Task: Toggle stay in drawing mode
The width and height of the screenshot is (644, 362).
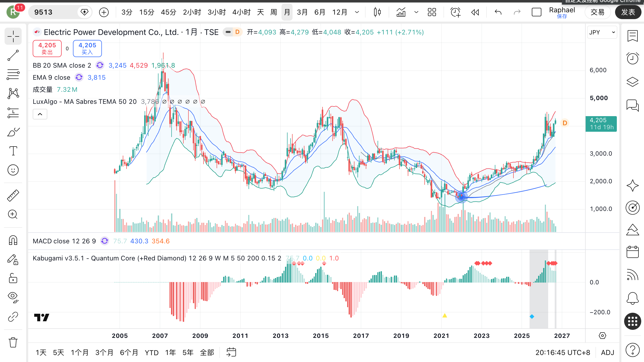Action: coord(13,259)
